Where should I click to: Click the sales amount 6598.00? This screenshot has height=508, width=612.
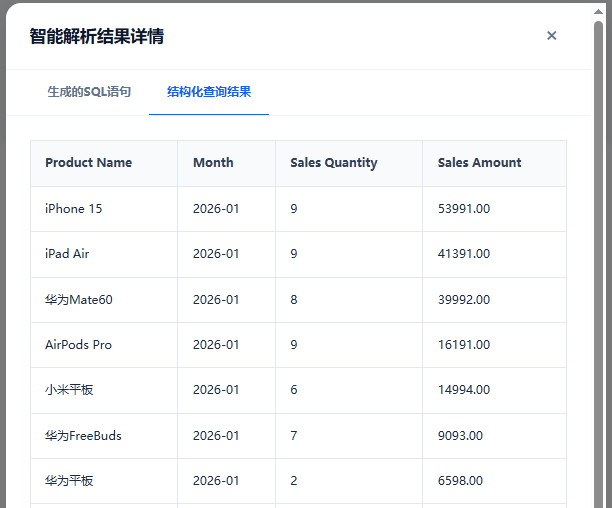tap(460, 481)
